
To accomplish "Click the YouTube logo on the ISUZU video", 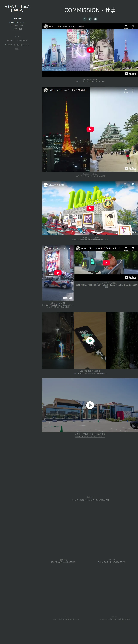I will (x=130, y=277).
